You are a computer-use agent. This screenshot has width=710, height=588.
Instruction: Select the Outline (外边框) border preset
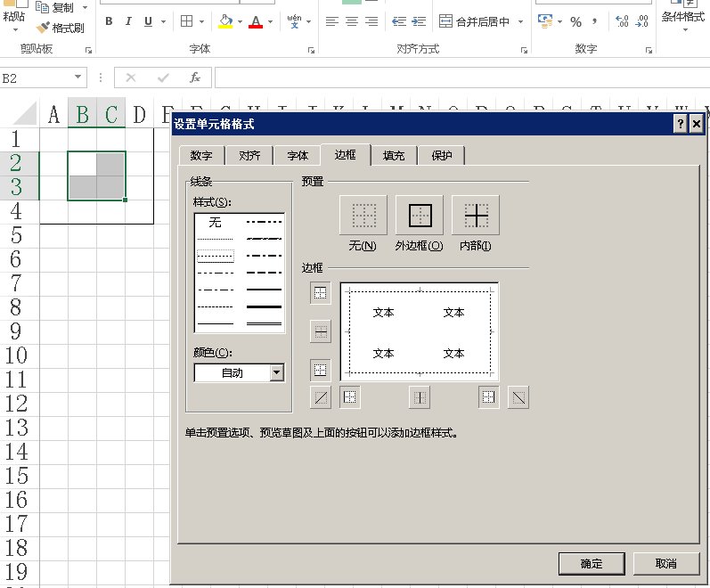pyautogui.click(x=419, y=216)
